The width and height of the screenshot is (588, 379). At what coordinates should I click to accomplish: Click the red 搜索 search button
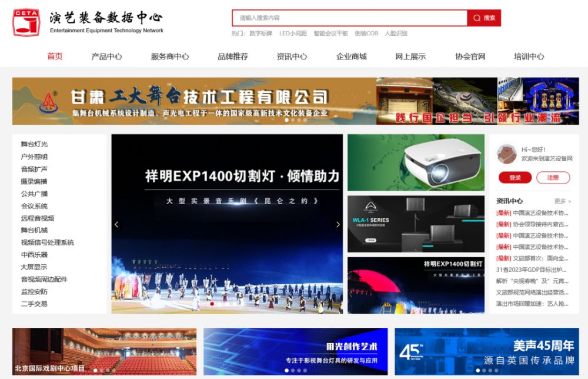484,18
